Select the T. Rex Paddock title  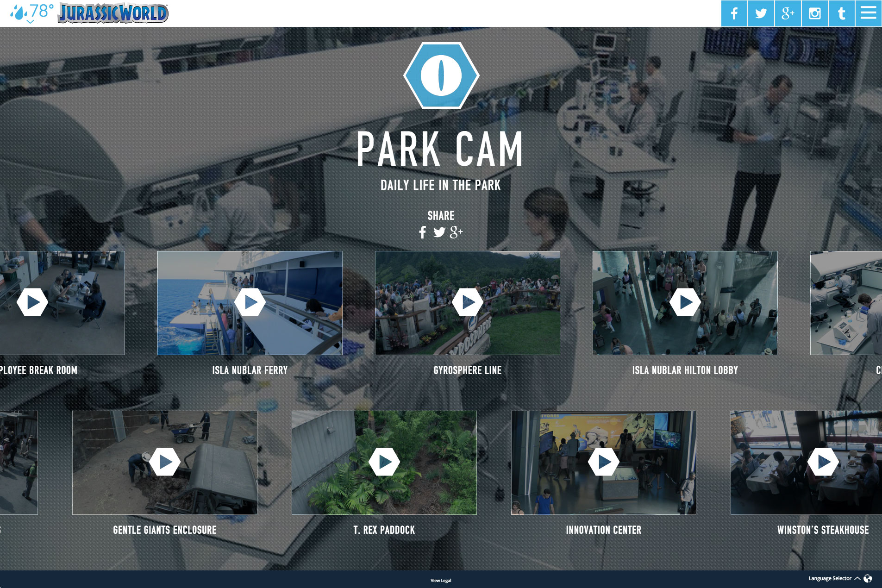(384, 530)
